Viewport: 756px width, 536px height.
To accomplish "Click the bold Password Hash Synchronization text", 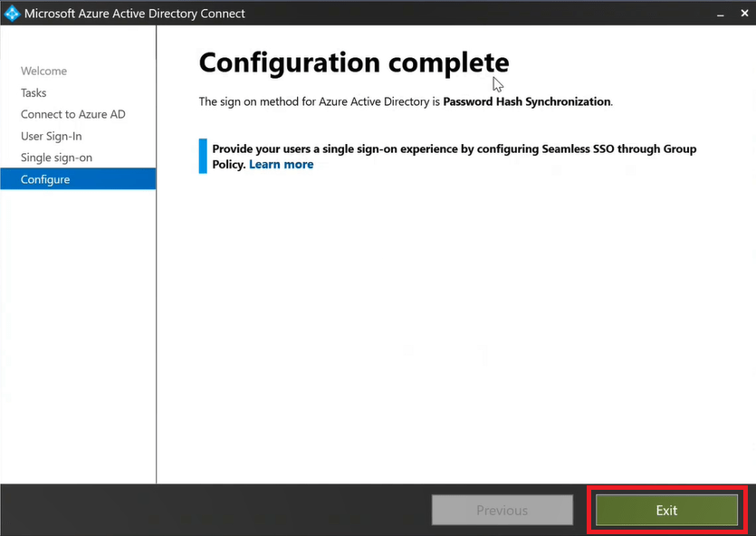I will coord(526,102).
